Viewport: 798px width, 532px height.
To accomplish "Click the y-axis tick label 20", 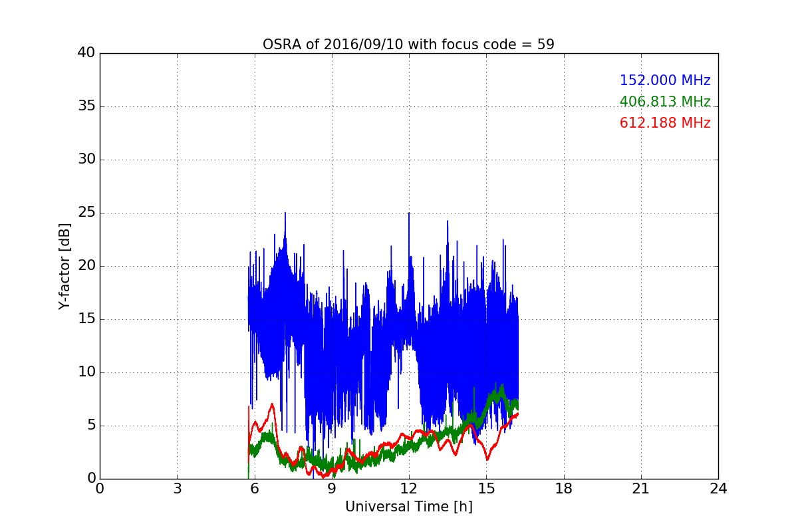I will [x=86, y=266].
